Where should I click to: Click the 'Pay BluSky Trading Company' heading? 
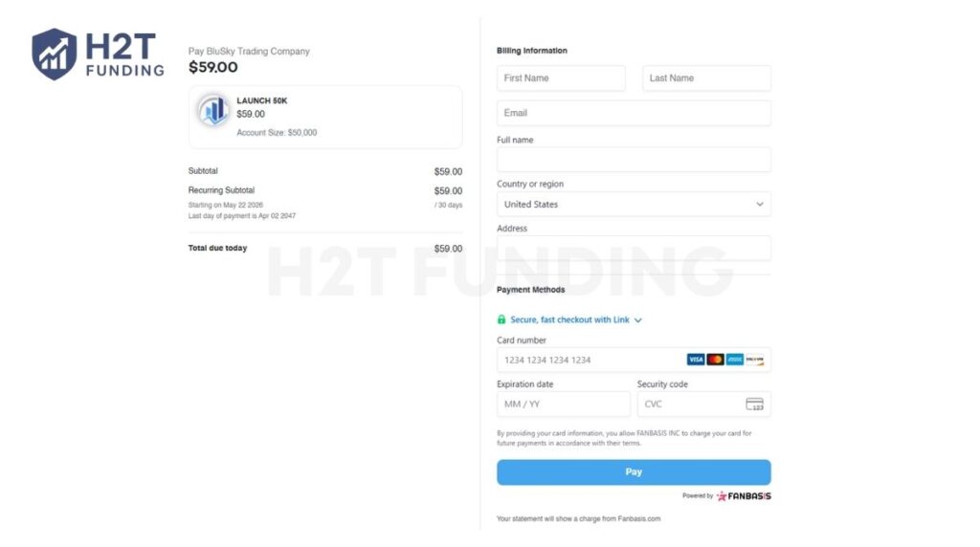point(249,52)
